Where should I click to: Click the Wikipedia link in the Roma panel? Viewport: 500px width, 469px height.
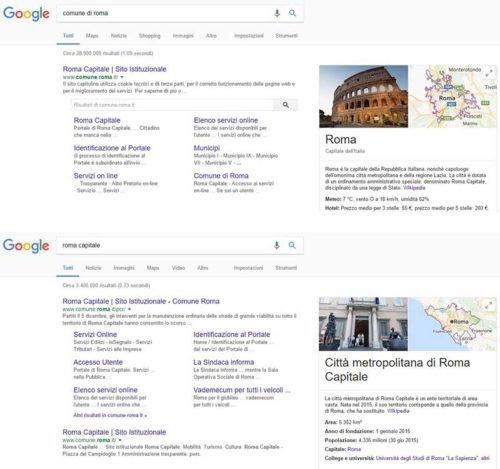coord(414,188)
